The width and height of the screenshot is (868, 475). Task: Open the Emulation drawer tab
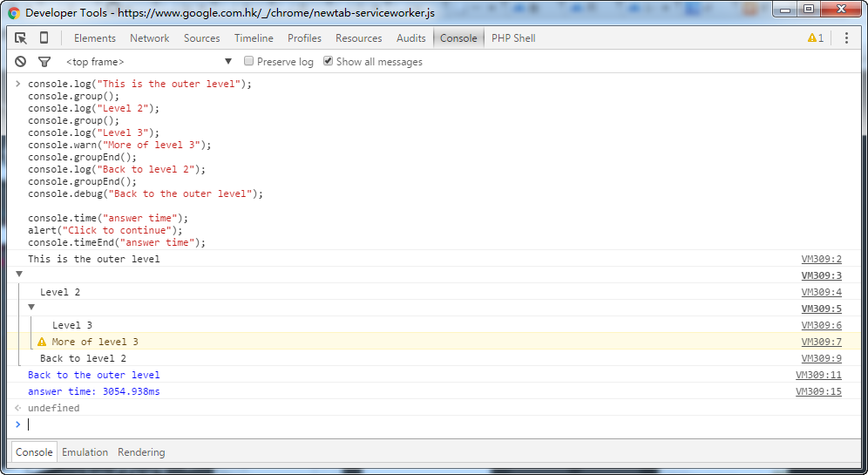tap(85, 452)
